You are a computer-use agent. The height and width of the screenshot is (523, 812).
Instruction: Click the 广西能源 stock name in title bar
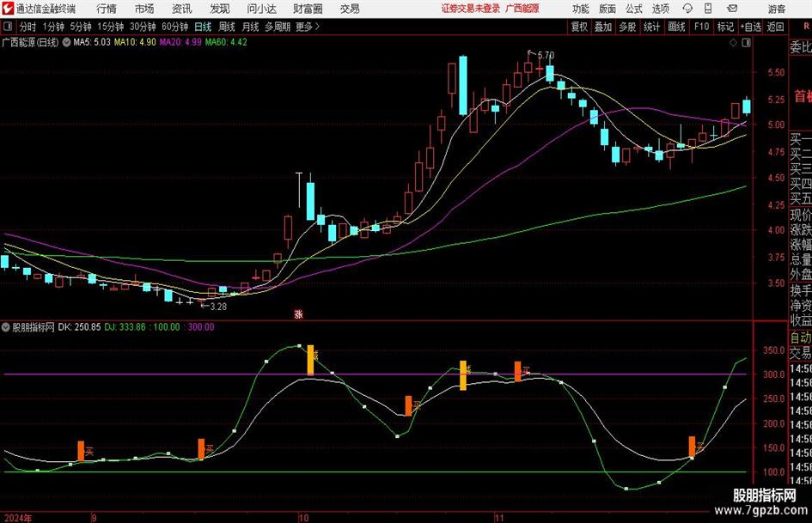[522, 9]
